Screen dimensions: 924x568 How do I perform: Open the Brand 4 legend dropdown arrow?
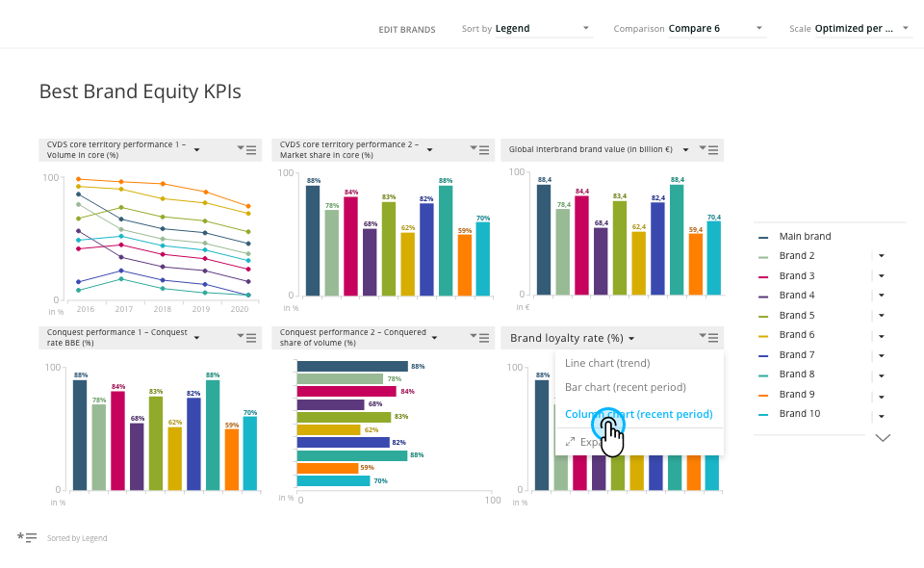click(x=882, y=296)
